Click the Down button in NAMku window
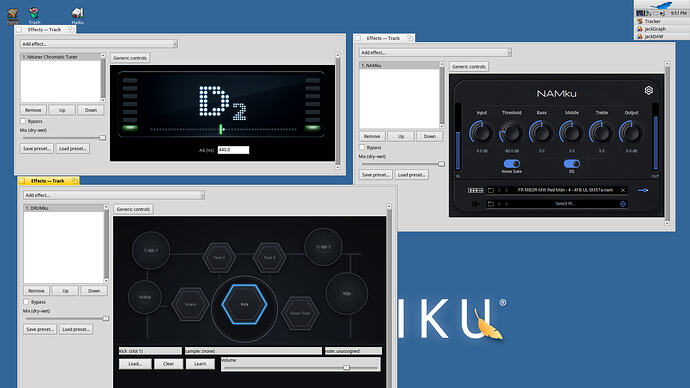 429,136
